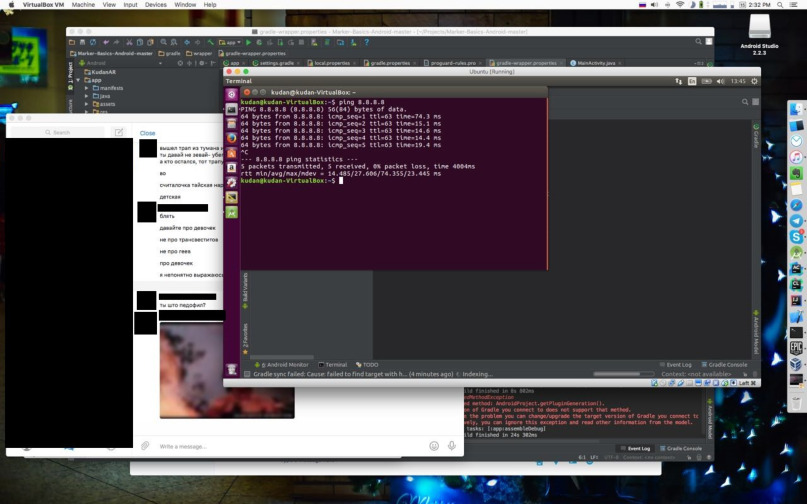Toggle the Build Variants side panel
Image resolution: width=807 pixels, height=504 pixels.
tap(245, 290)
